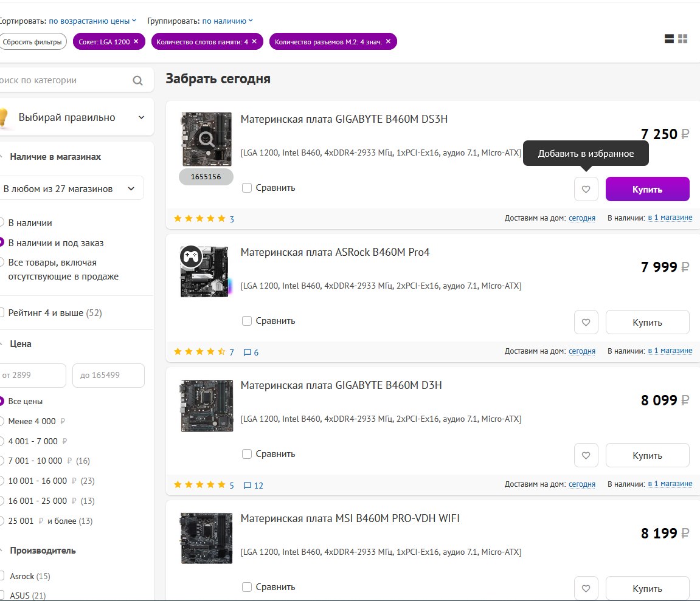The image size is (700, 601).
Task: Open Материнская плата GIGABYTE B460M DS3H title
Action: (344, 119)
